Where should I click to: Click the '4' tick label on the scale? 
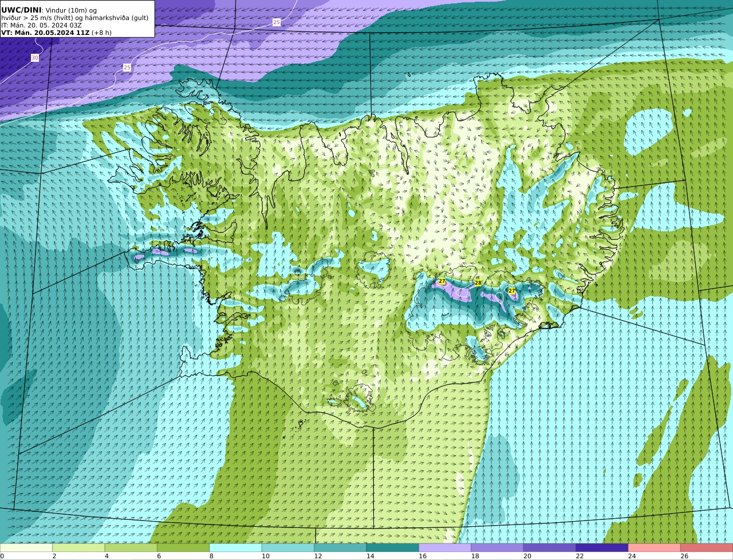[x=107, y=556]
